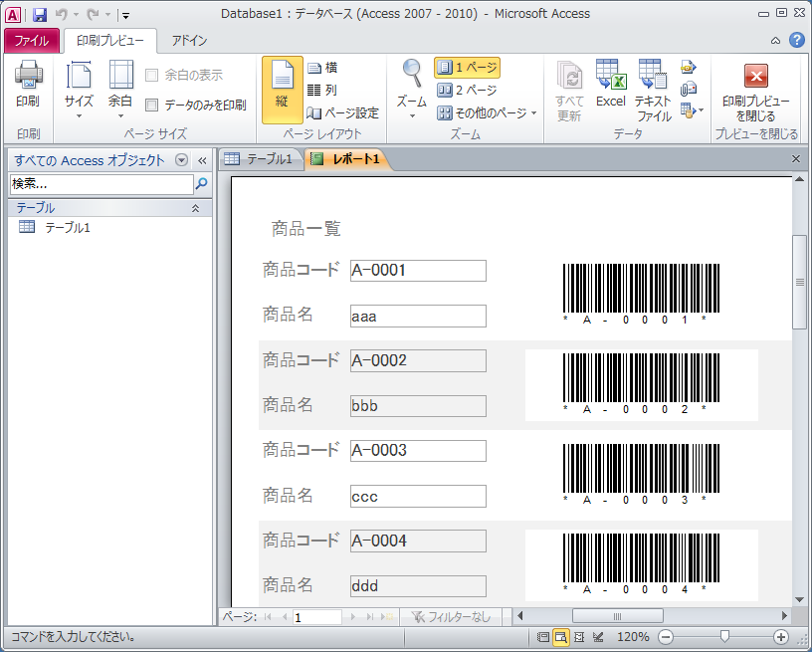Screen dimensions: 812x652
Task: Click フィルターなし indicator
Action: point(451,617)
